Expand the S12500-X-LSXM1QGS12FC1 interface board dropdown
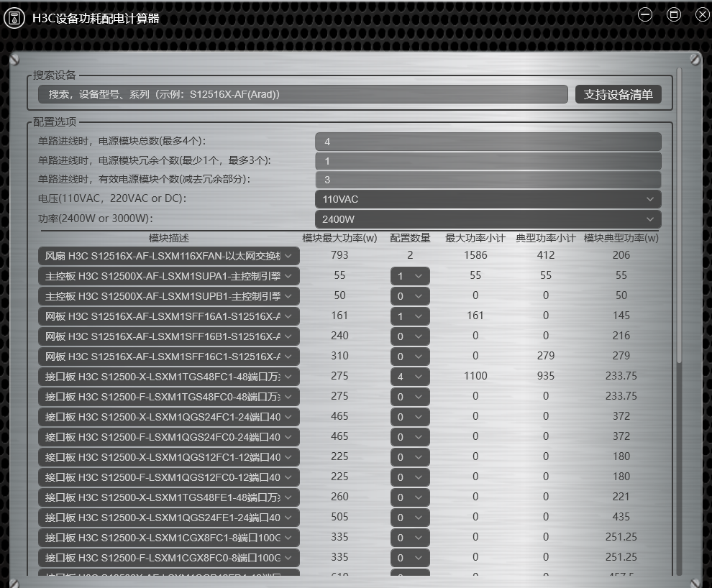This screenshot has height=588, width=712. click(x=169, y=457)
